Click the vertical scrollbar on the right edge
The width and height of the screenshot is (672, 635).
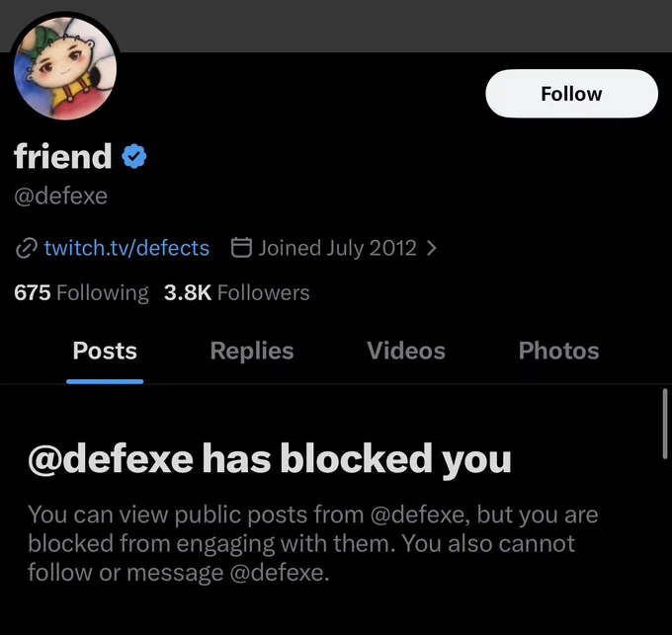(665, 424)
